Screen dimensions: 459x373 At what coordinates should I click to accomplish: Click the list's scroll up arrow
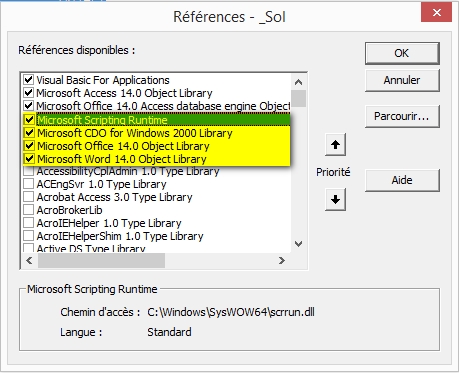pos(299,82)
